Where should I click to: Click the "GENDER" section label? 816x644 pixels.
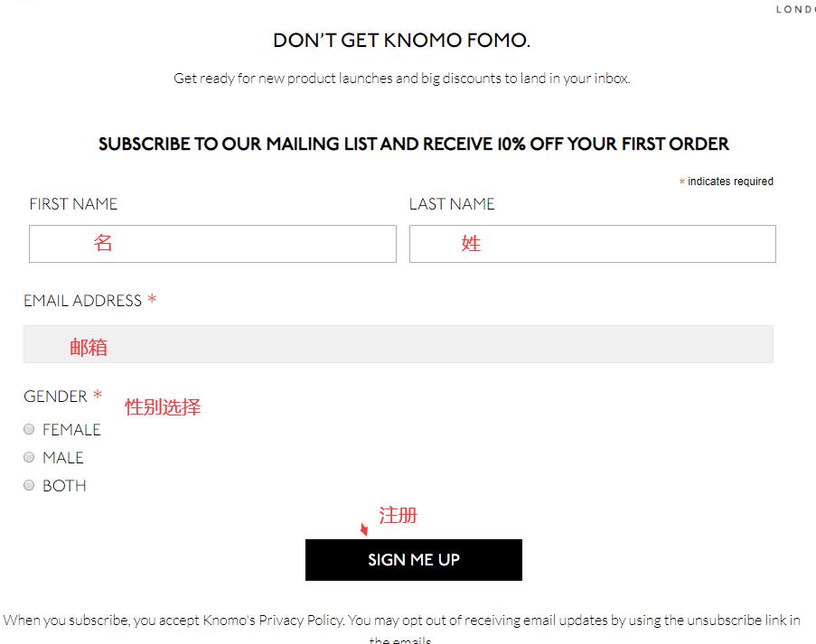(x=55, y=397)
